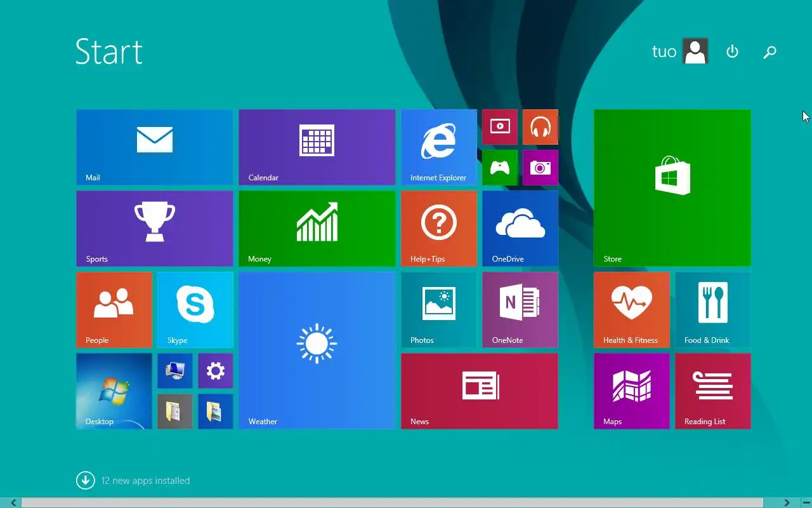The image size is (812, 508).
Task: Open the Sports trophy tile
Action: 155,229
